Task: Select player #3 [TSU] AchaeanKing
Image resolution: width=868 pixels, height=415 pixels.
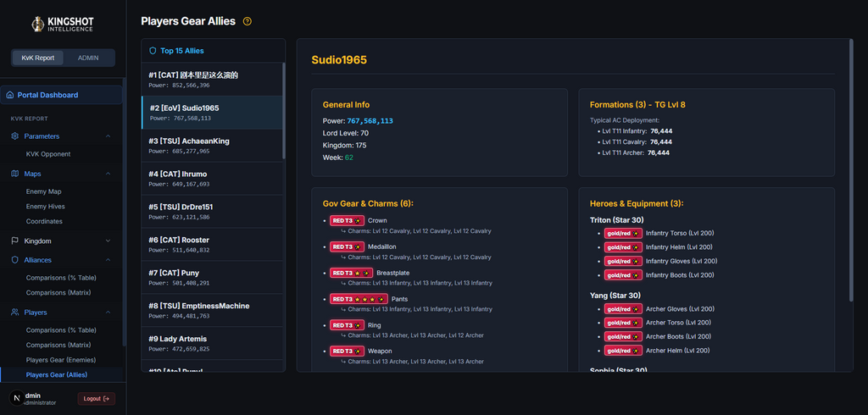Action: 212,146
